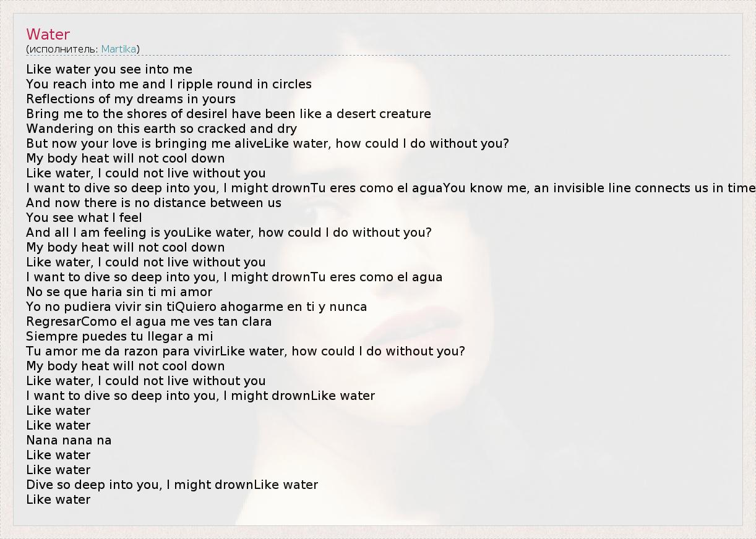The width and height of the screenshot is (756, 539).
Task: Click the line "Yo no pudiera vivir sin ti"
Action: pyautogui.click(x=196, y=307)
